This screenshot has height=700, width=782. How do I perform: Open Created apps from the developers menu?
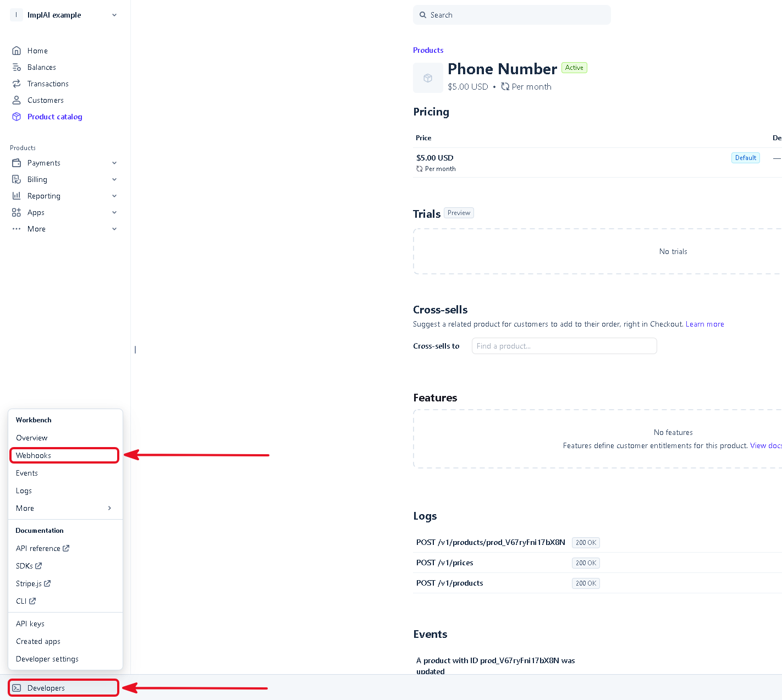pos(65,641)
